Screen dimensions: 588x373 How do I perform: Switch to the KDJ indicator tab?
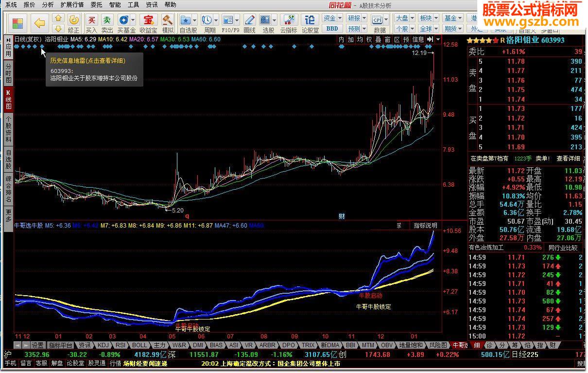click(103, 345)
